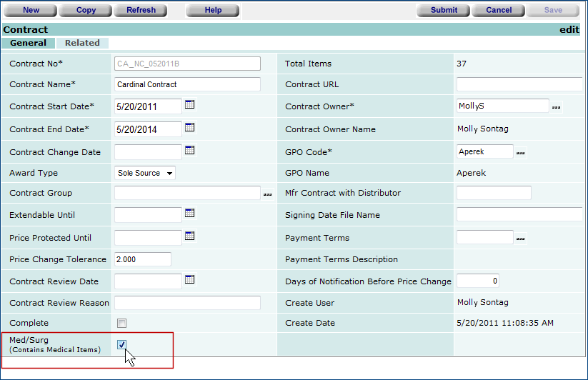Screen dimensions: 588x380
Task: Click lookup ellipsis beside Contract Owner
Action: point(556,107)
